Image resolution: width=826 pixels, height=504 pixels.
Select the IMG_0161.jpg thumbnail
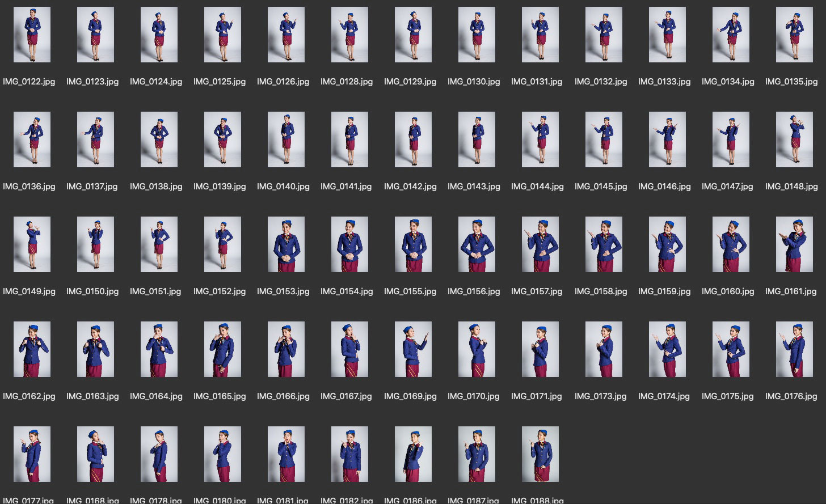point(794,244)
